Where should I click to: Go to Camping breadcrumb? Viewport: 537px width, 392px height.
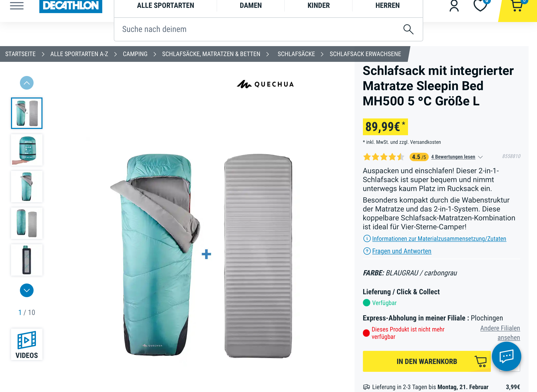click(x=135, y=54)
